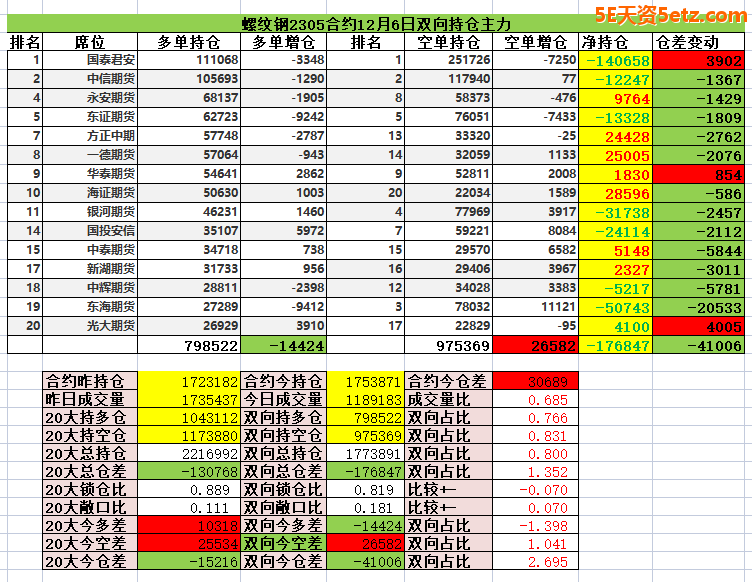The height and width of the screenshot is (582, 752).
Task: Select the green cell -130768
Action: pyautogui.click(x=188, y=471)
